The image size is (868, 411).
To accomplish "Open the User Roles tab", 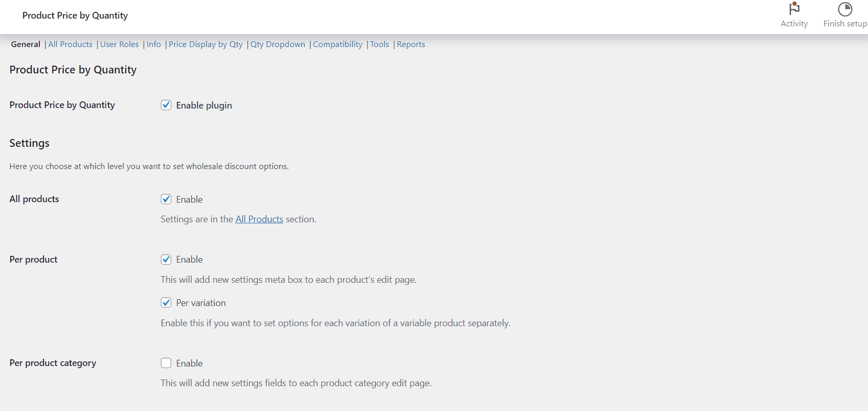I will pyautogui.click(x=119, y=44).
